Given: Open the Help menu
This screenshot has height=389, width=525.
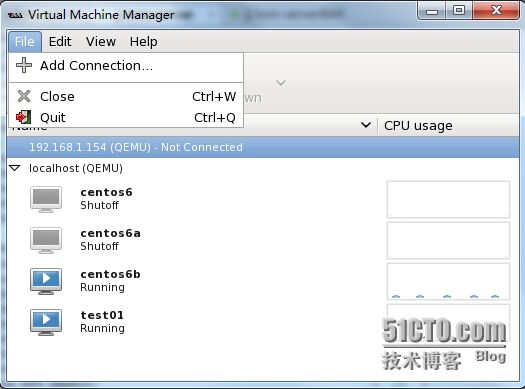Looking at the screenshot, I should pyautogui.click(x=144, y=42).
